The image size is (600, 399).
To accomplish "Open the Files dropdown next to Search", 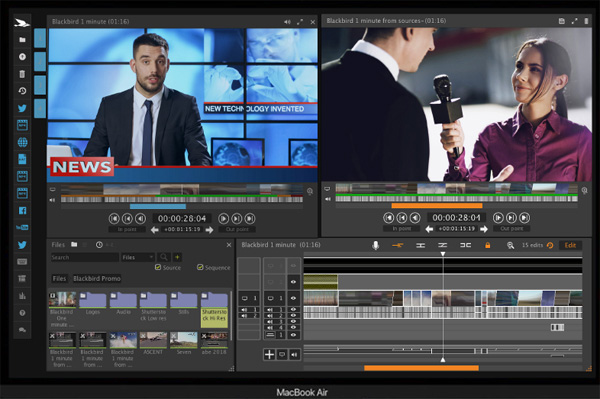I will coord(138,257).
